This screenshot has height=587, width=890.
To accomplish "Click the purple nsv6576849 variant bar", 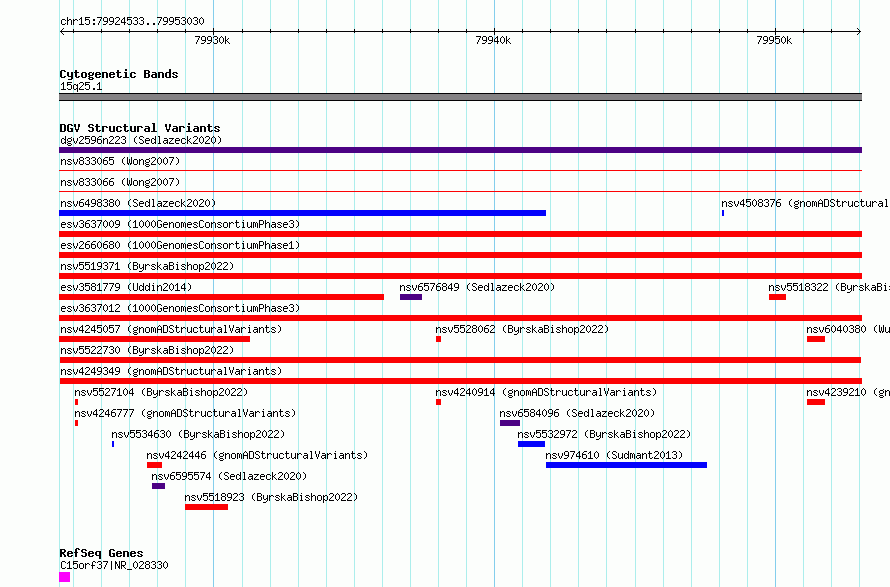I will (x=411, y=297).
